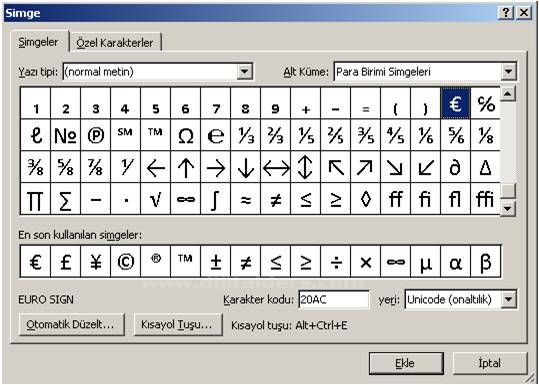Click the Karakter kodu field showing 20AC
Image resolution: width=539 pixels, height=385 pixels.
[334, 300]
